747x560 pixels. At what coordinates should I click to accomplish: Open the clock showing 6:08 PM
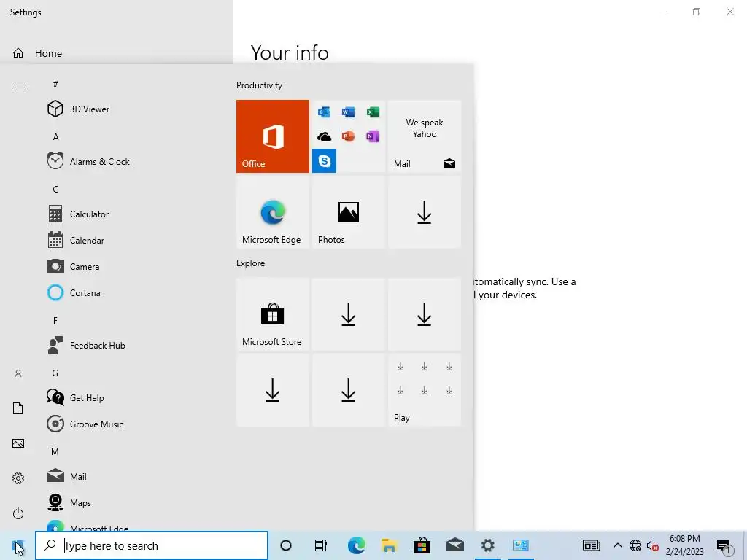(684, 545)
